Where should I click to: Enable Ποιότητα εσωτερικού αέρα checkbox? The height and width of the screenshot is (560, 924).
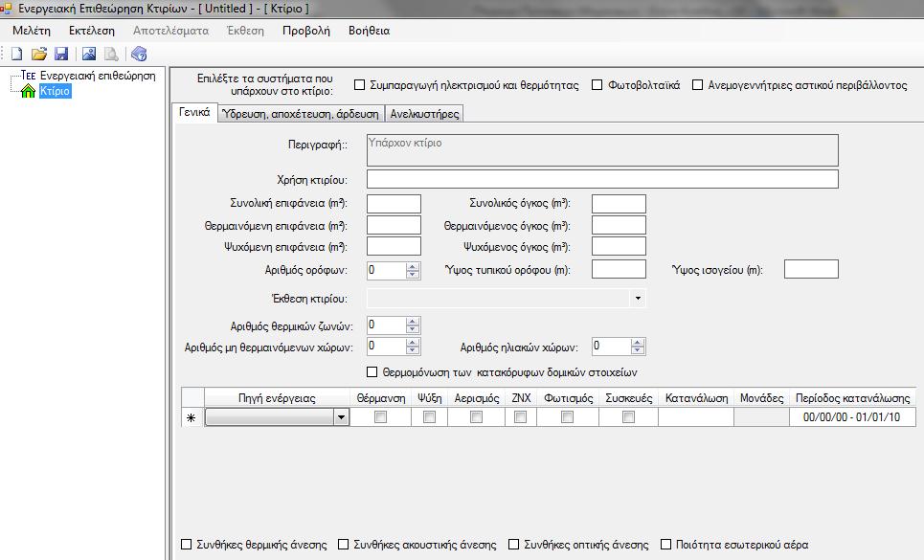point(665,544)
